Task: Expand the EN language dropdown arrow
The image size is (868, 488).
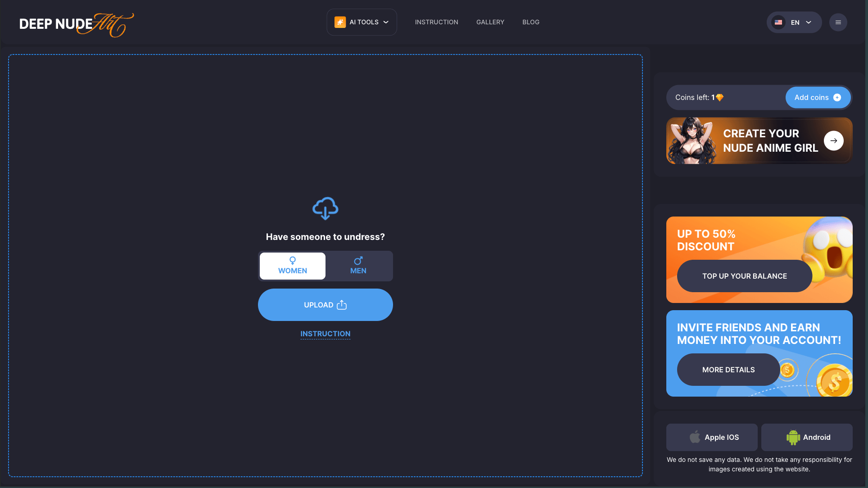Action: coord(809,22)
